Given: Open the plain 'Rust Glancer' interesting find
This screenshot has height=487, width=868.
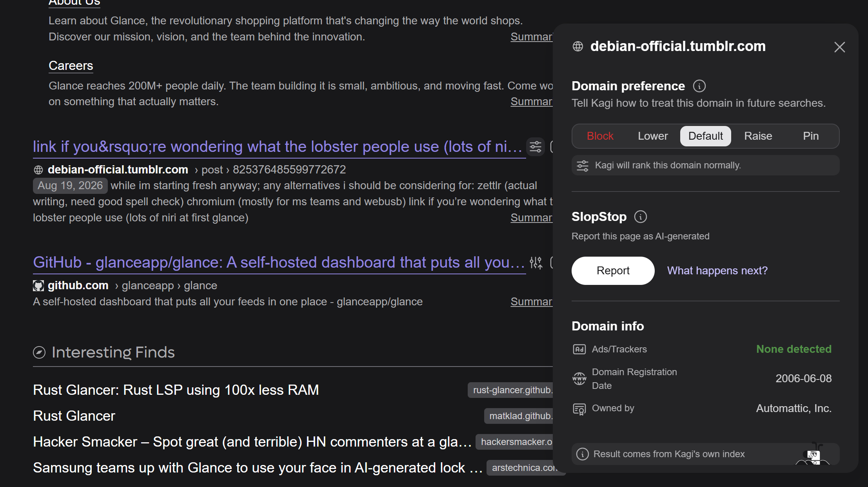Looking at the screenshot, I should coord(74,416).
